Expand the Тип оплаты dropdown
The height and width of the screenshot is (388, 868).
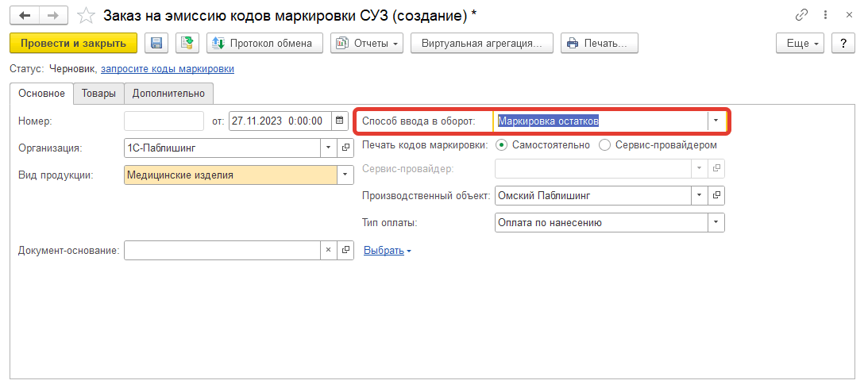(x=716, y=223)
